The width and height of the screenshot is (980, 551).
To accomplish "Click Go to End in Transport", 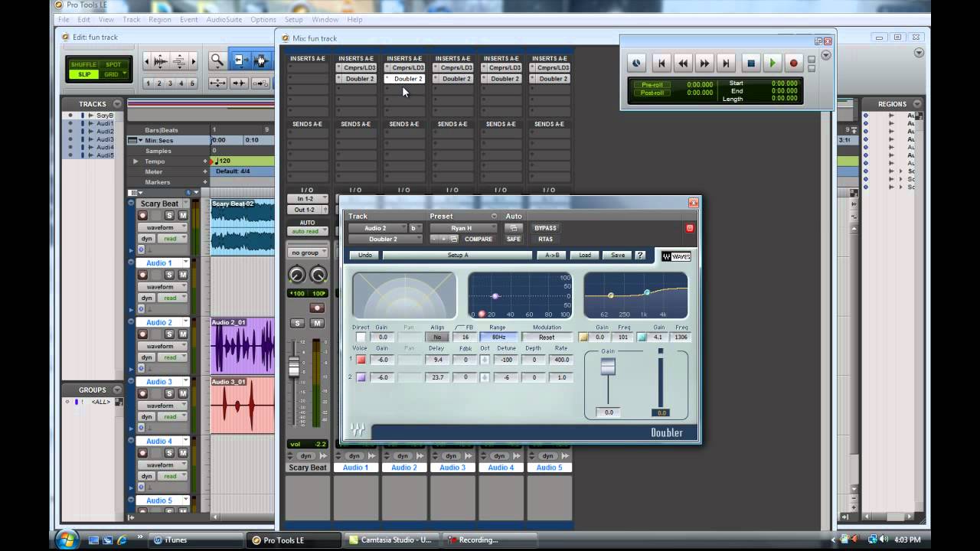I will click(726, 63).
